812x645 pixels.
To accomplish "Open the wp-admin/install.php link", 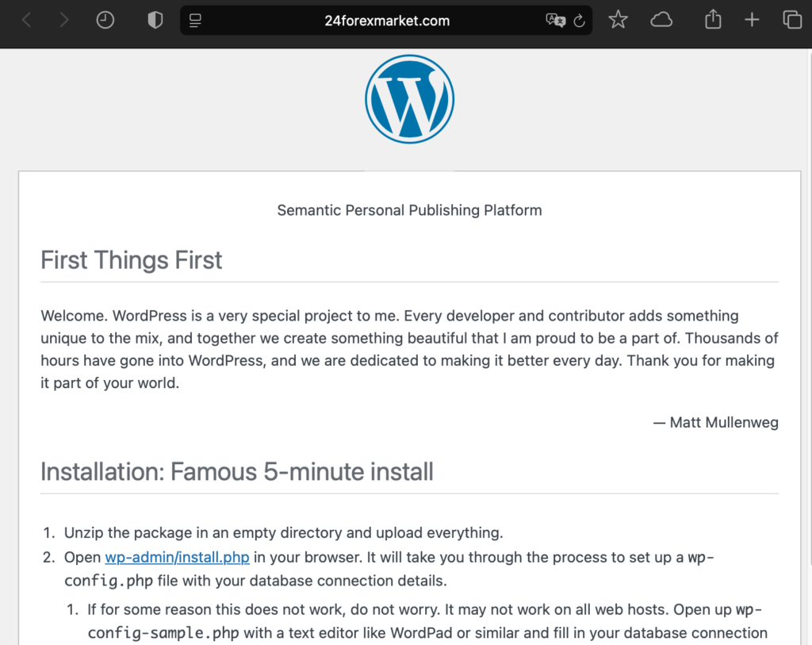I will [177, 558].
